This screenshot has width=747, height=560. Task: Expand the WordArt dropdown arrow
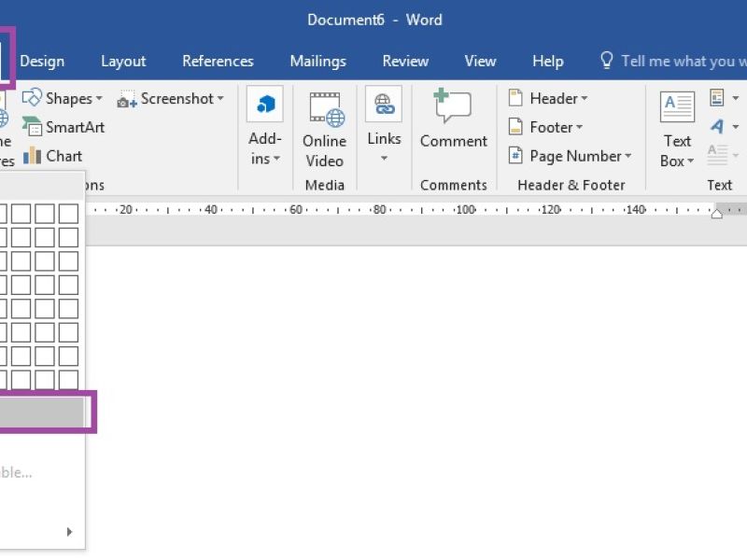pos(736,127)
